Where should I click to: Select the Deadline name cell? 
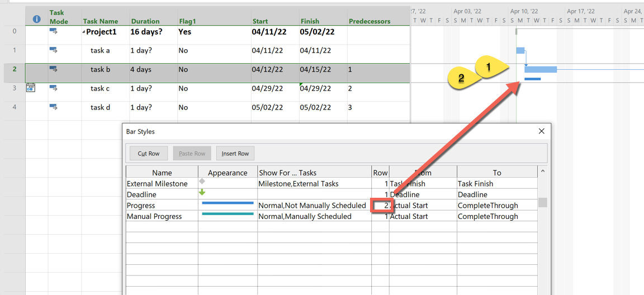coord(162,194)
